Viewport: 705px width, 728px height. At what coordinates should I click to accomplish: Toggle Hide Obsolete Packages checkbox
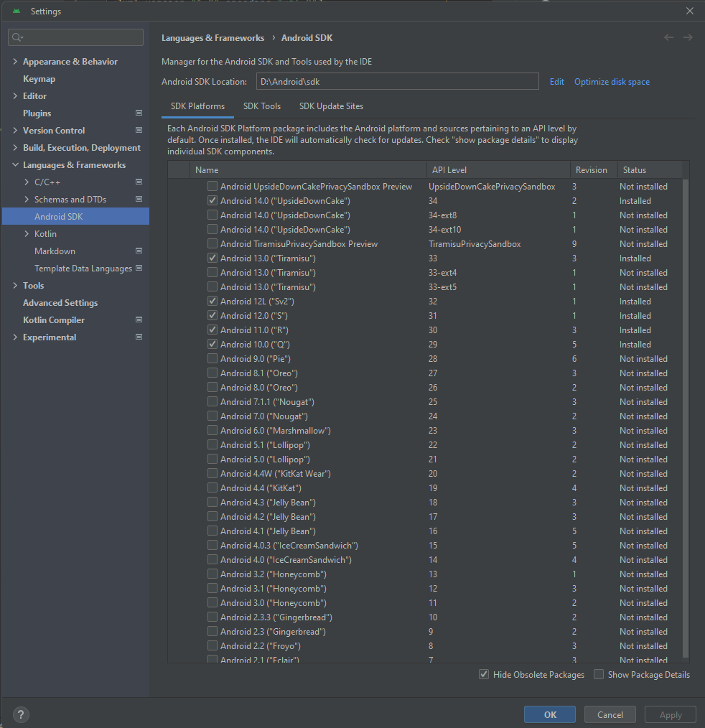484,674
